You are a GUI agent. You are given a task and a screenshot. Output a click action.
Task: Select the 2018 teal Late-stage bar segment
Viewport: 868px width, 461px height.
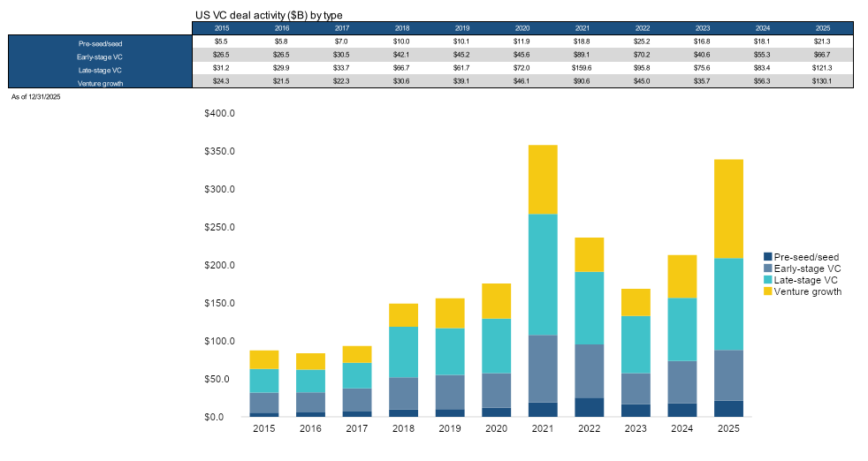click(x=403, y=351)
